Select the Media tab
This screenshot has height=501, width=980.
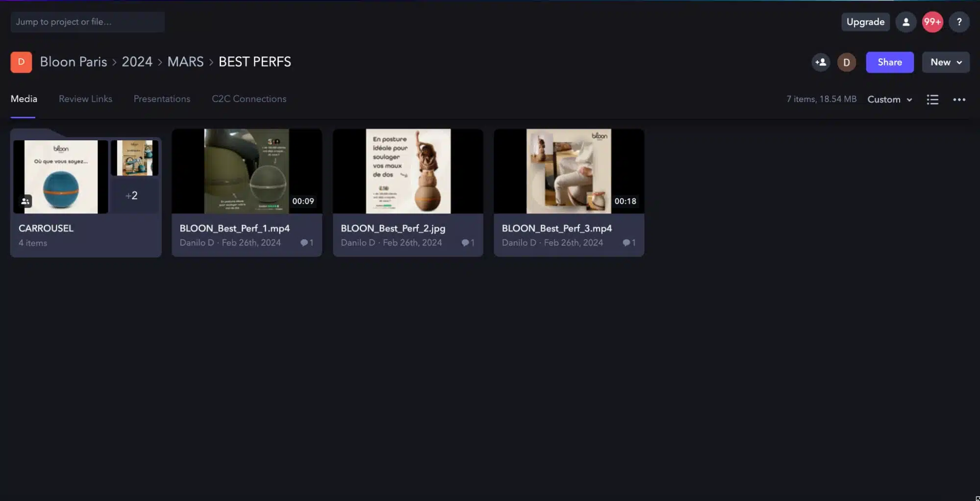[x=24, y=99]
